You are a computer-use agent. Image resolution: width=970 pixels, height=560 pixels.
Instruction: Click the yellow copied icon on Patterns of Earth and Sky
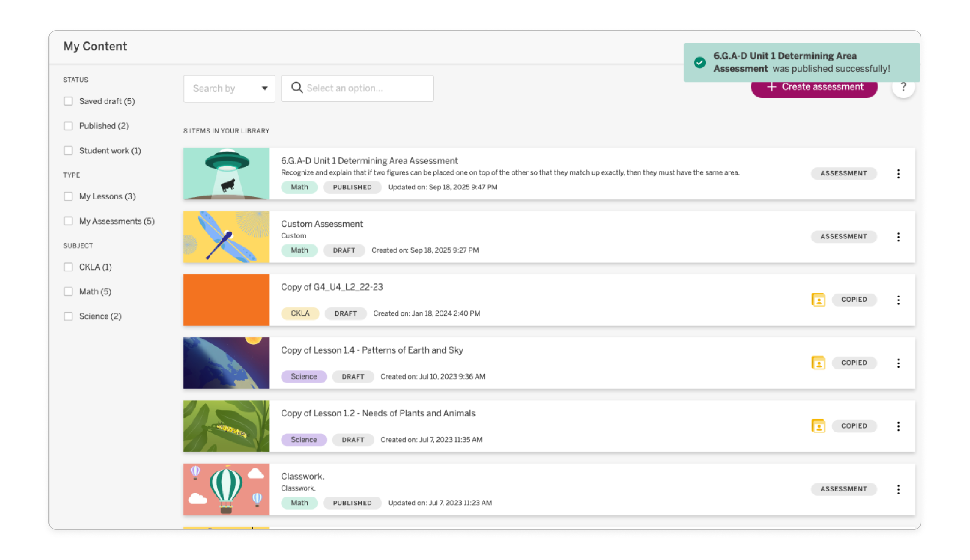click(818, 363)
